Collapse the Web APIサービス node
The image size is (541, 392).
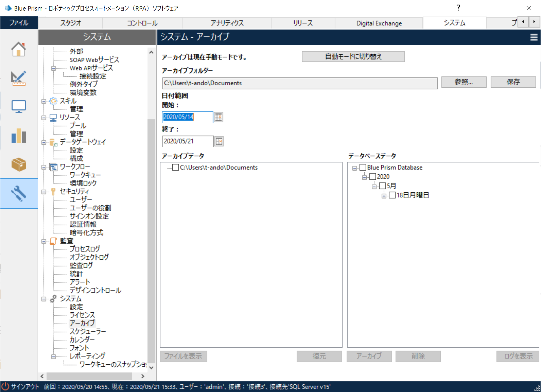(53, 68)
